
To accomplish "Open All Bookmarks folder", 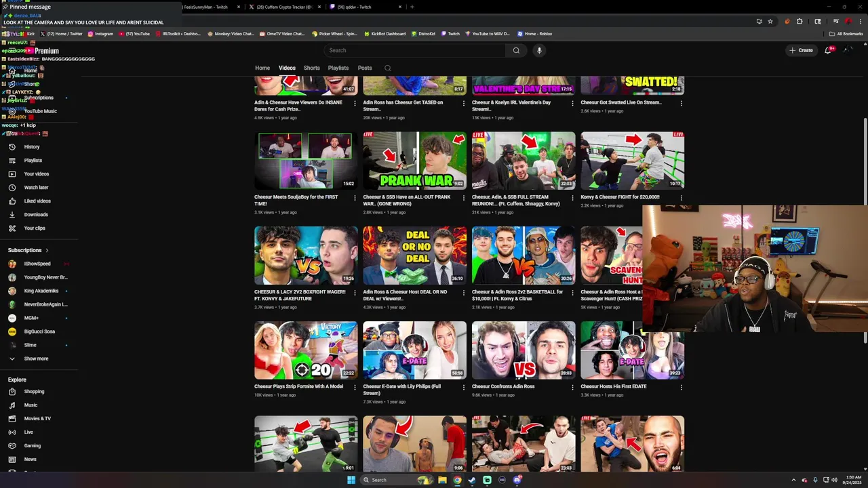I will [846, 33].
